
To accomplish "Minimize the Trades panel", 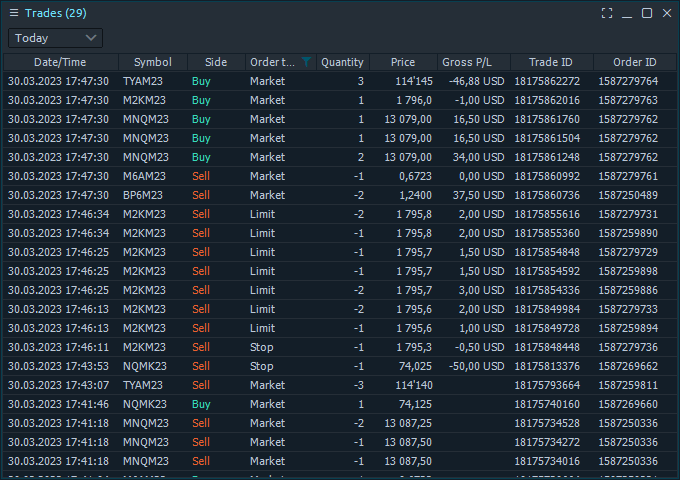I will coord(627,13).
